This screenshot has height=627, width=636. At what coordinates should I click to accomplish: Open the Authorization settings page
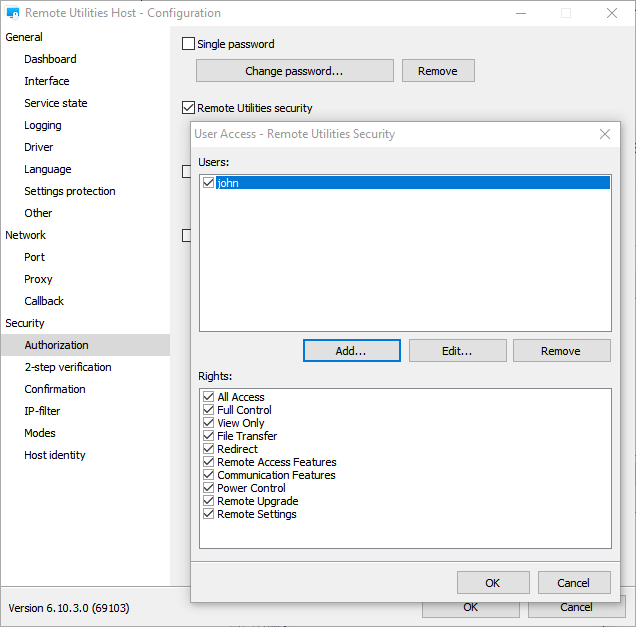point(85,345)
